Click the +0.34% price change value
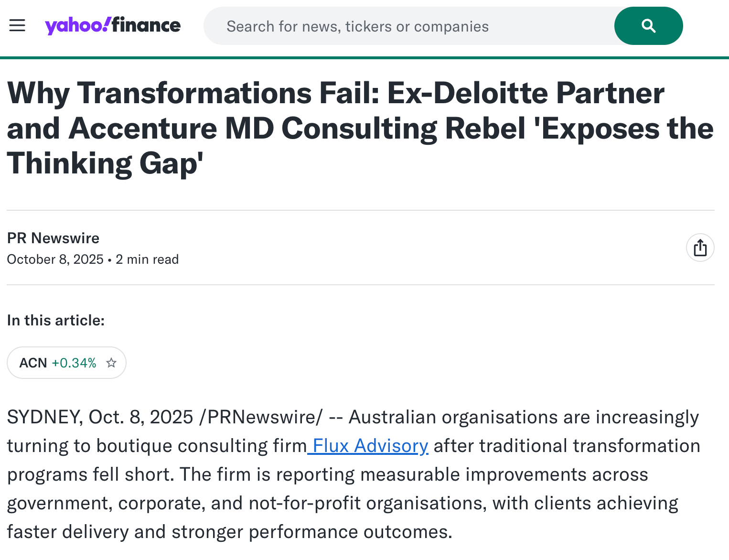This screenshot has width=729, height=560. tap(74, 363)
